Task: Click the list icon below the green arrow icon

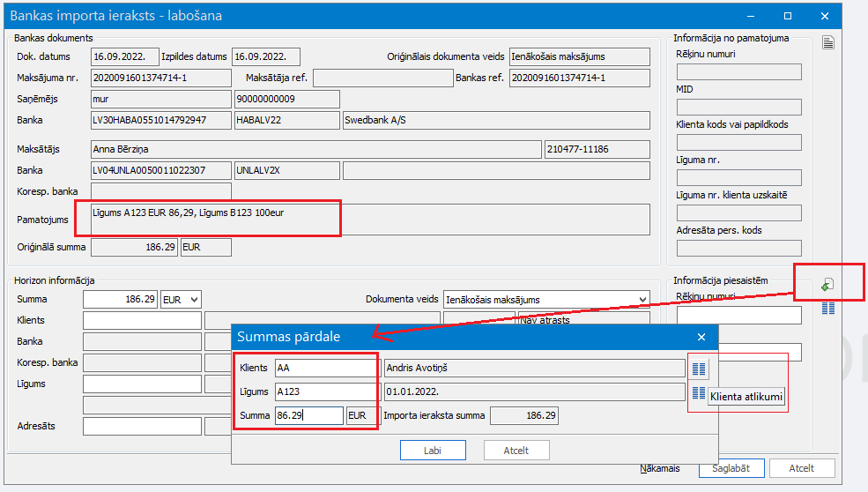Action: [828, 308]
